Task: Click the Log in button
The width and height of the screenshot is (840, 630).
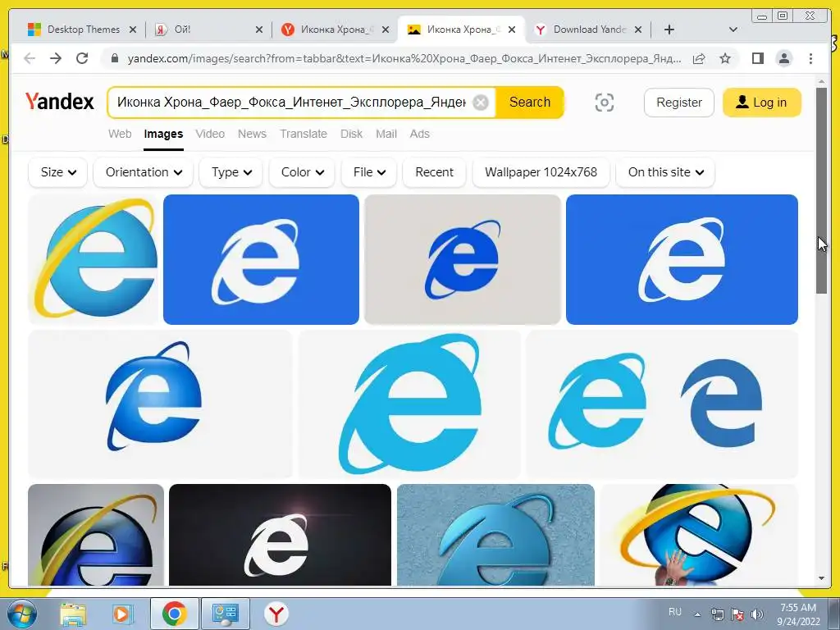Action: 762,103
